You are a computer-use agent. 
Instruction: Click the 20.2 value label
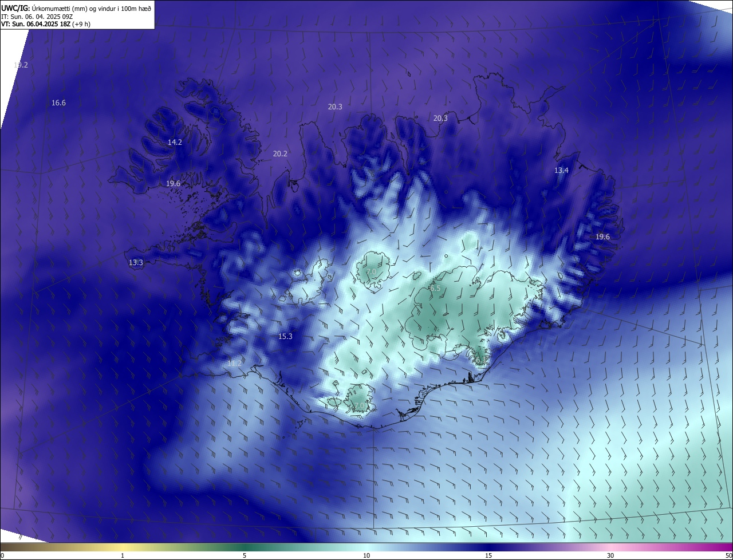pyautogui.click(x=280, y=154)
